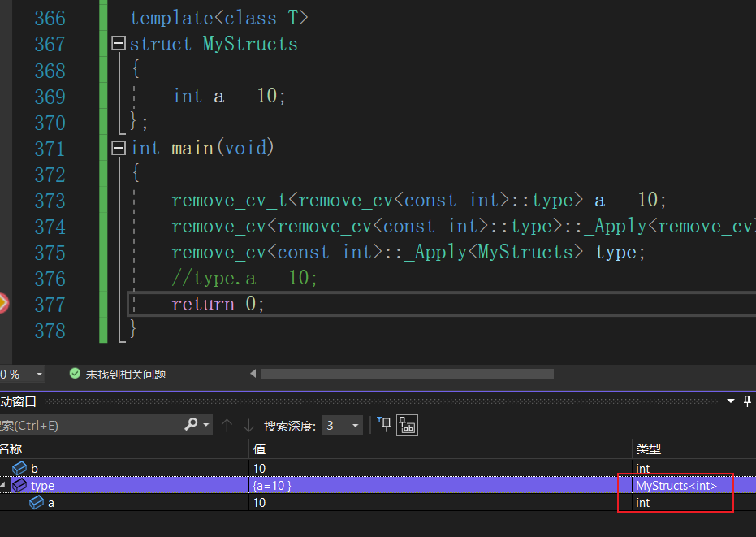Screen dimensions: 756x537
Task: Click 'remove_cv_t' on line 373
Action: click(230, 200)
